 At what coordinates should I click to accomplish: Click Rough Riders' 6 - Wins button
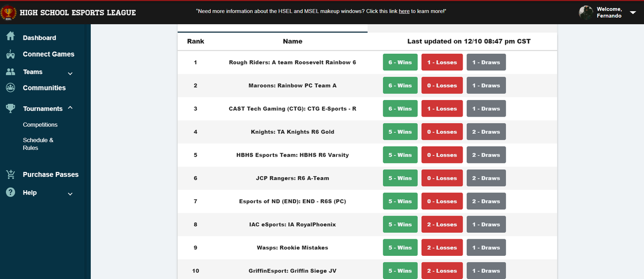(400, 62)
